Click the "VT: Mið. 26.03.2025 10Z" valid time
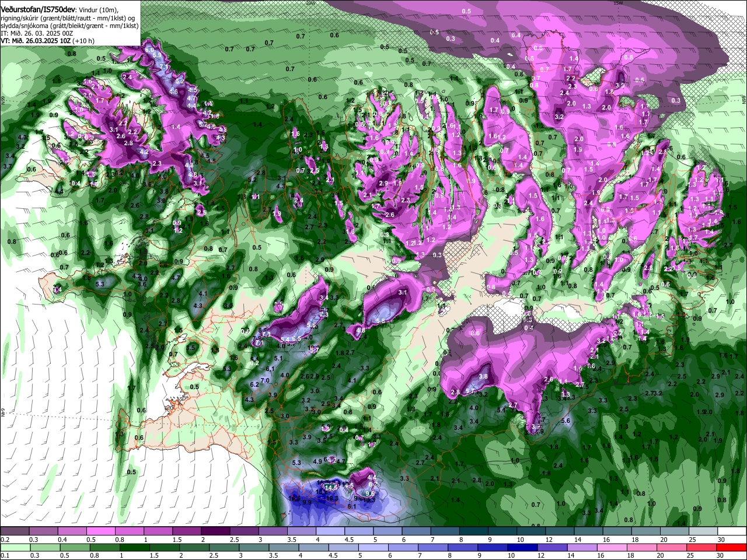Image resolution: width=747 pixels, height=560 pixels. (35, 41)
